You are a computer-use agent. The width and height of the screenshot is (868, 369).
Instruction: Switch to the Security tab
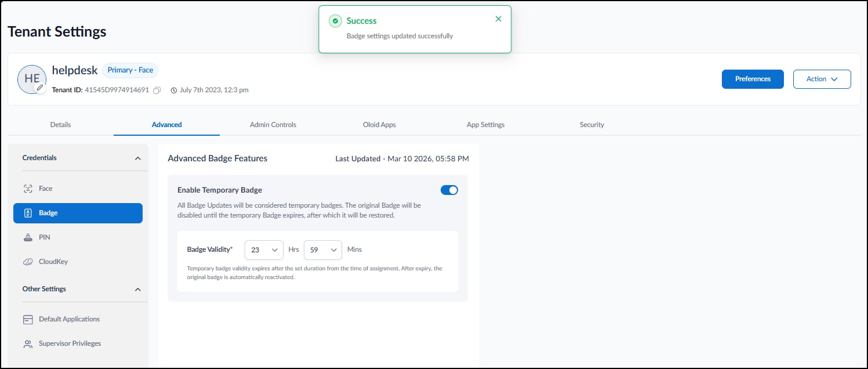(x=592, y=125)
